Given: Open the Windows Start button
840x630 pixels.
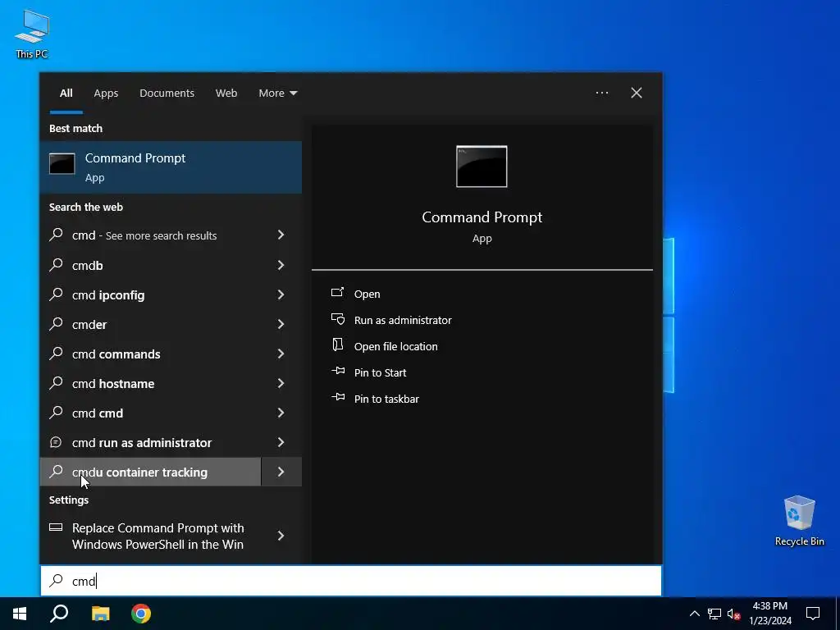Looking at the screenshot, I should coord(20,614).
